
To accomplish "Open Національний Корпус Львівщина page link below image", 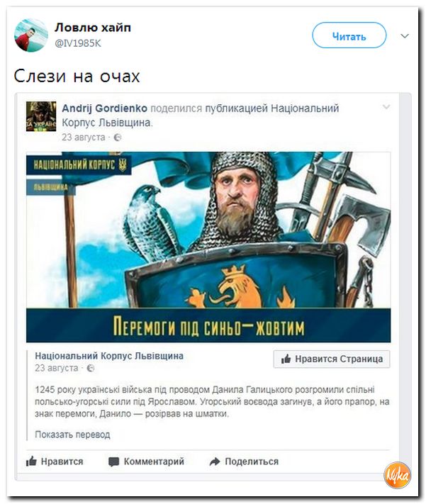I will click(109, 356).
